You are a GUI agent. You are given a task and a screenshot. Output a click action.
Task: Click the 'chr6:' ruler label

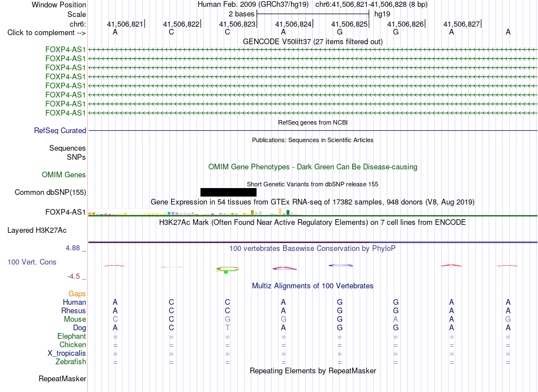[x=78, y=24]
